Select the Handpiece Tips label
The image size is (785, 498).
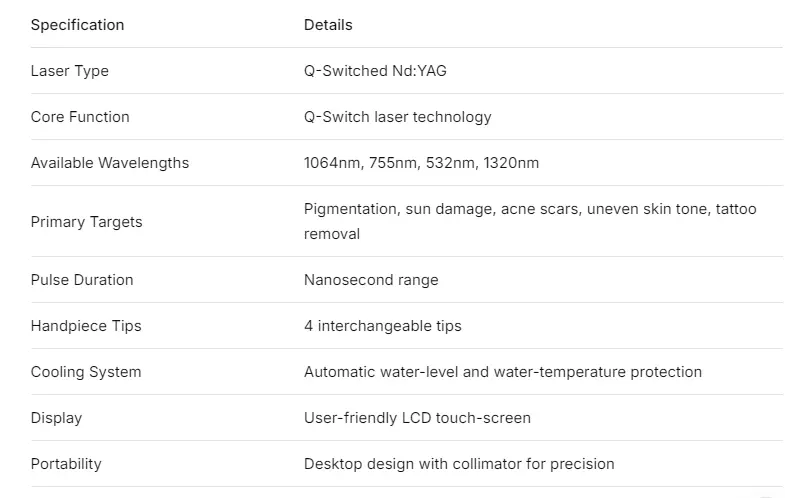86,326
